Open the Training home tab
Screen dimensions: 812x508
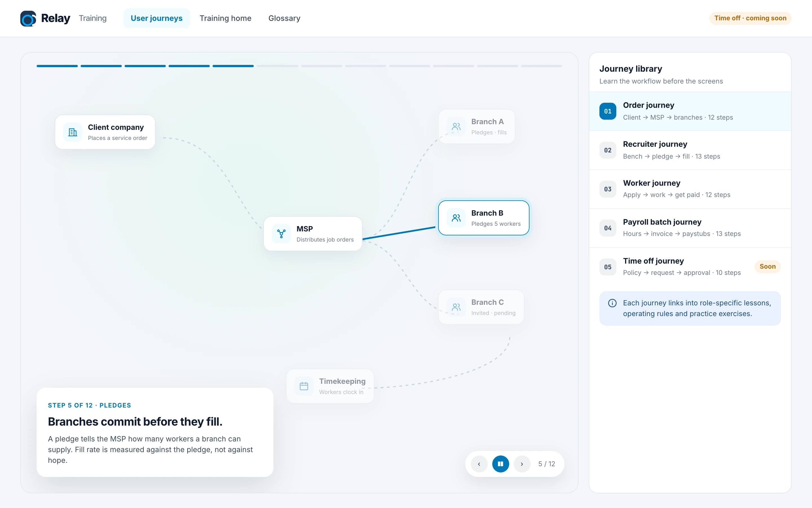coord(225,18)
